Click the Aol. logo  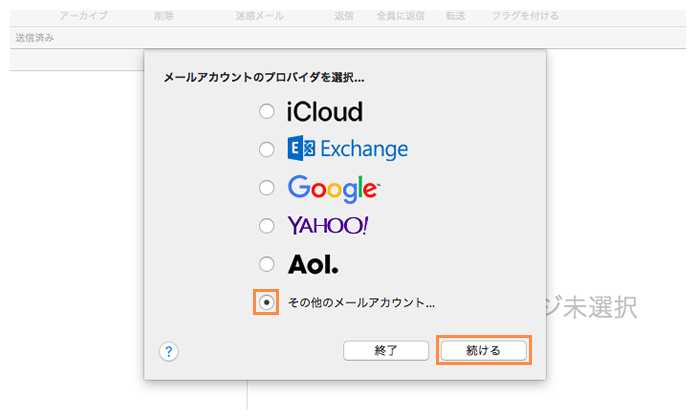pyautogui.click(x=313, y=265)
